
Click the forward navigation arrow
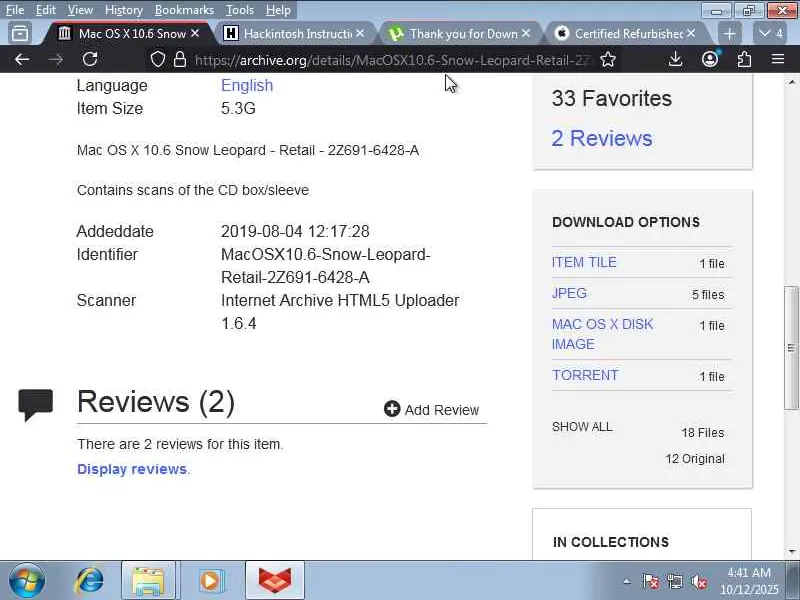point(56,60)
